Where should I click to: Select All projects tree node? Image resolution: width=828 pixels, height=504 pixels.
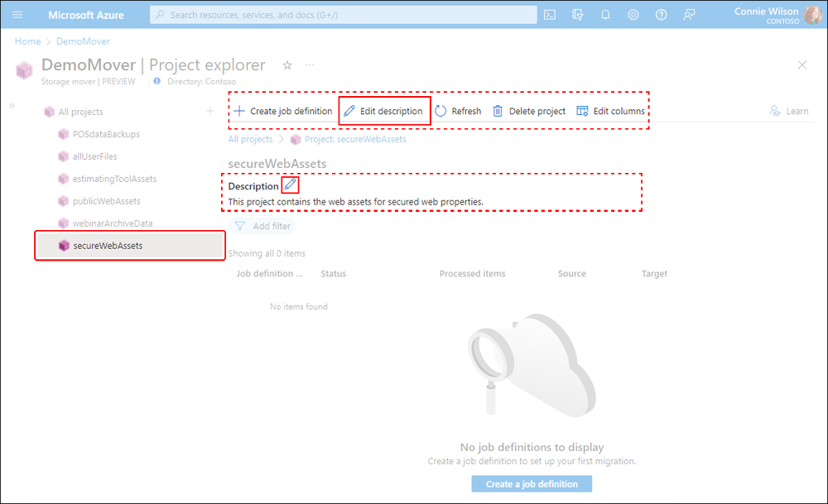(x=74, y=112)
